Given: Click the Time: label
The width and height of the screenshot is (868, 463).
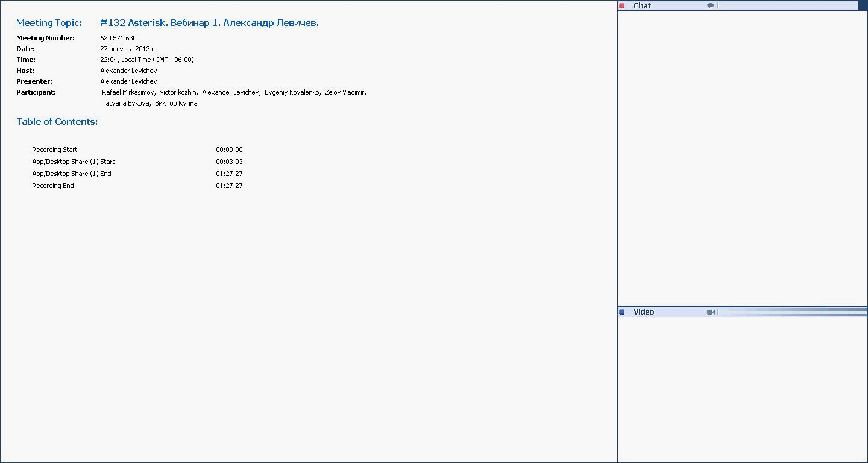Looking at the screenshot, I should pos(26,60).
